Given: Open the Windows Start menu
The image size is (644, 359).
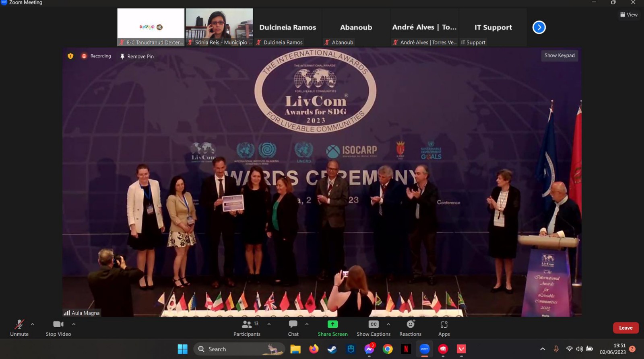Looking at the screenshot, I should (183, 349).
